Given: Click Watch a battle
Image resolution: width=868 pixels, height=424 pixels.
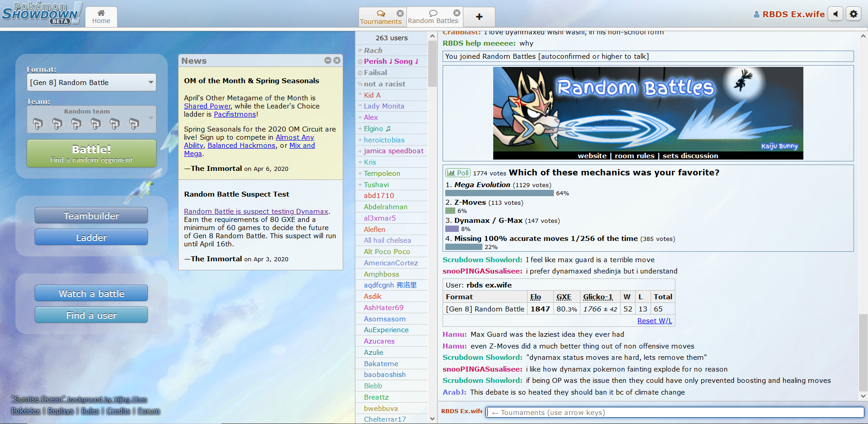Looking at the screenshot, I should [x=91, y=293].
